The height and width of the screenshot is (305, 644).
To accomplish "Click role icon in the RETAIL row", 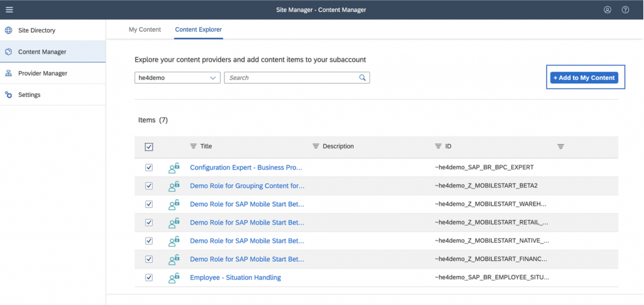I will pyautogui.click(x=174, y=223).
